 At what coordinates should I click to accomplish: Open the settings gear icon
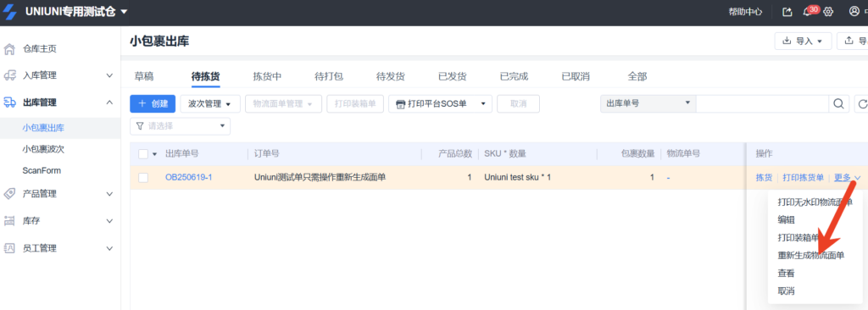click(x=828, y=12)
